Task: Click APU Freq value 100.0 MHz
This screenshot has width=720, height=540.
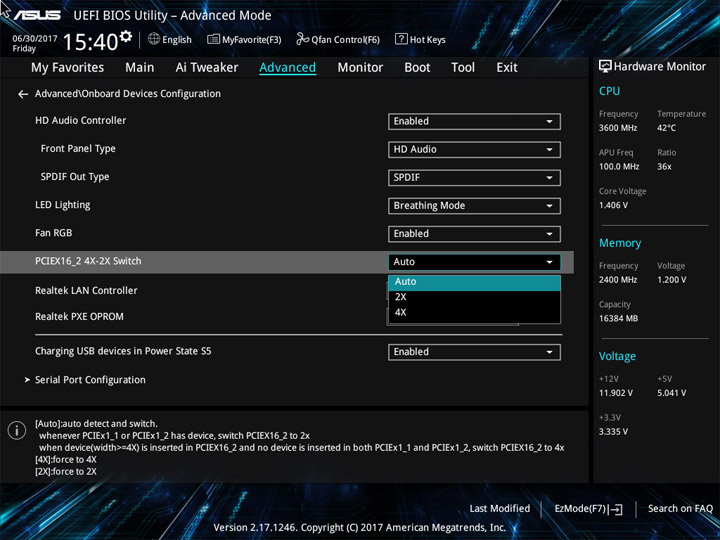Action: (619, 167)
